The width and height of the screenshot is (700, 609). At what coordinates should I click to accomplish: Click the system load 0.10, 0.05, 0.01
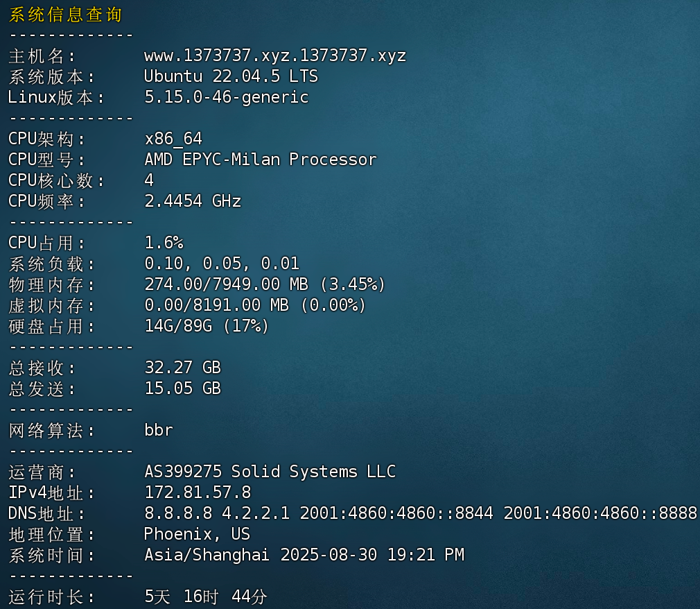coord(221,264)
